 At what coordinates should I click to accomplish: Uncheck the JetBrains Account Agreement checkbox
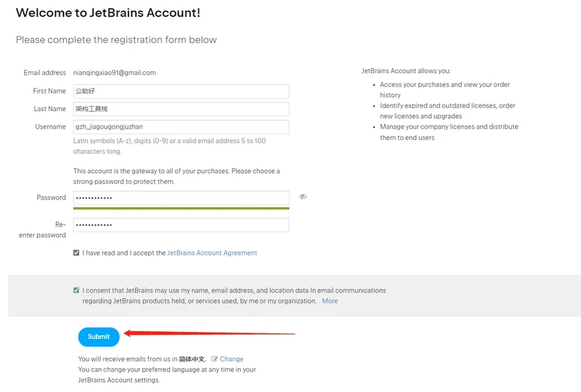[76, 253]
